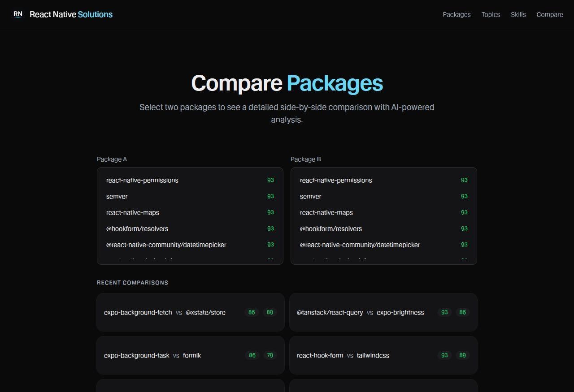The height and width of the screenshot is (392, 574).
Task: Open the react-hook-form vs tailwindcss comparison
Action: (383, 355)
